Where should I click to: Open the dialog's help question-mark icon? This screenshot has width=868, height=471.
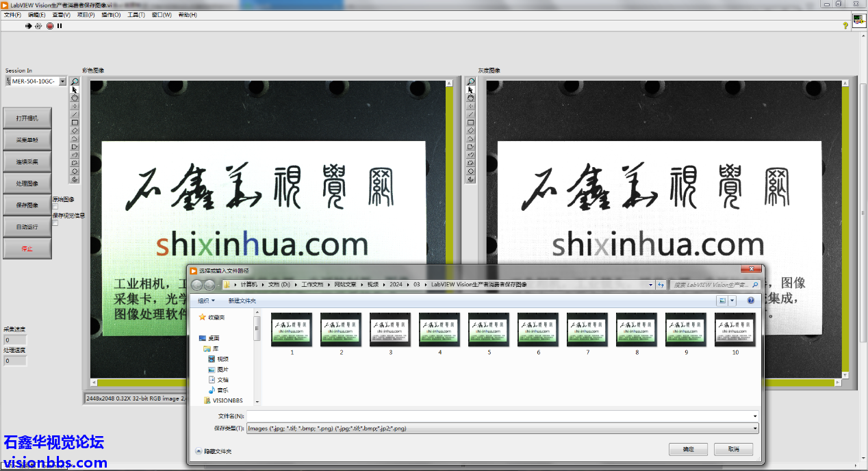pos(751,301)
